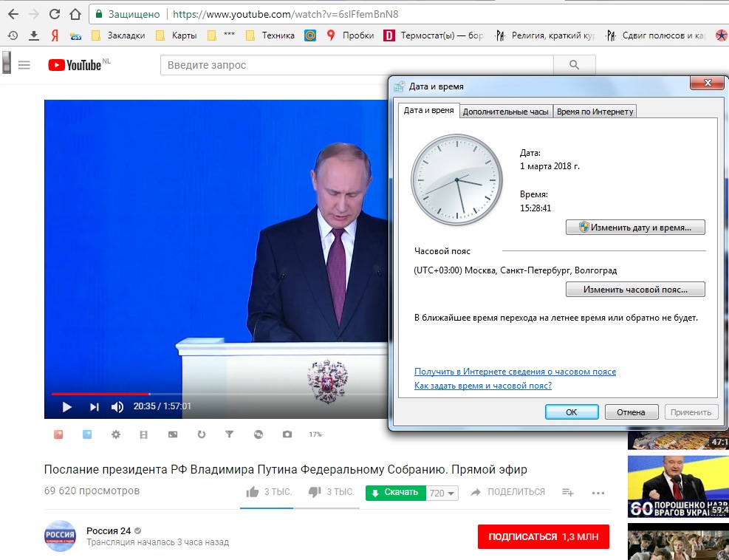Open the Закладки bookmarks folder
Viewport: 729px width, 560px height.
(118, 35)
